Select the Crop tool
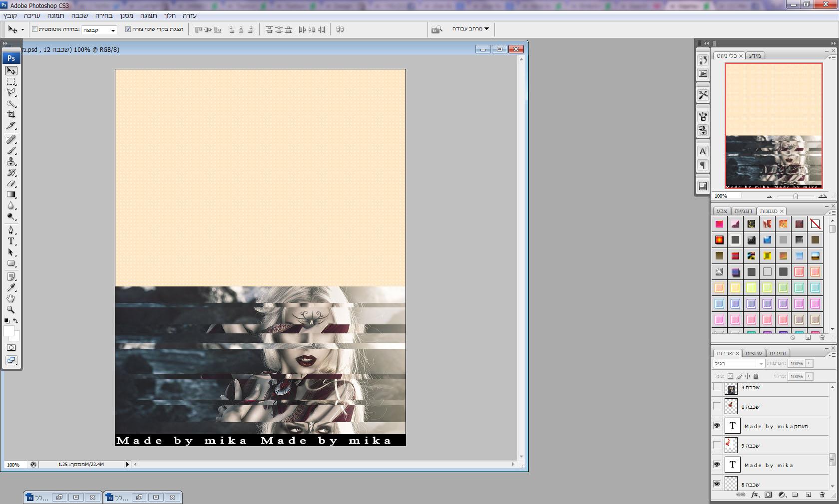The width and height of the screenshot is (839, 504). coord(11,114)
